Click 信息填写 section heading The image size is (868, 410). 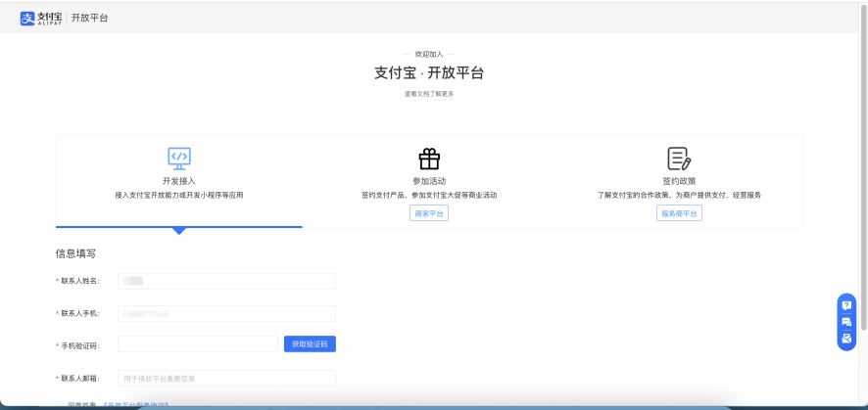[x=75, y=254]
